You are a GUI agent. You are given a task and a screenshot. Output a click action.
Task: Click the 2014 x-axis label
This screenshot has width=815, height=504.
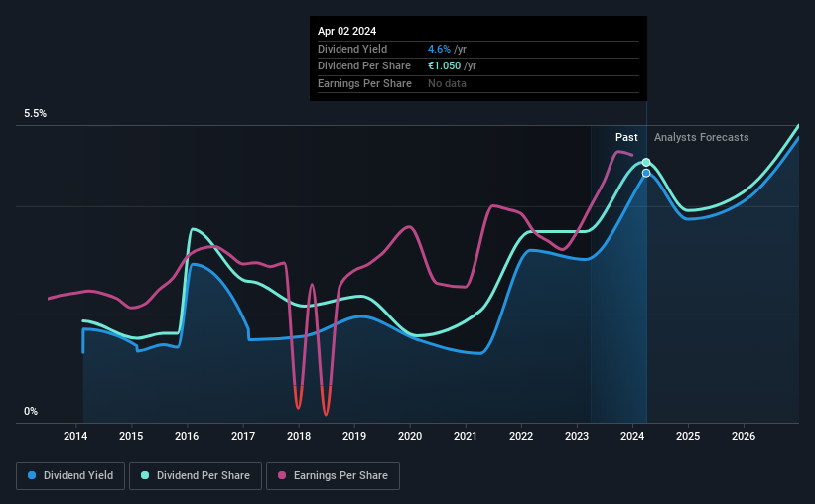tap(75, 436)
